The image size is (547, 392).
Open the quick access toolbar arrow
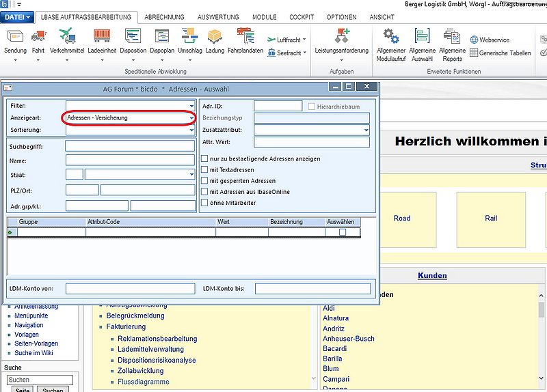18,5
